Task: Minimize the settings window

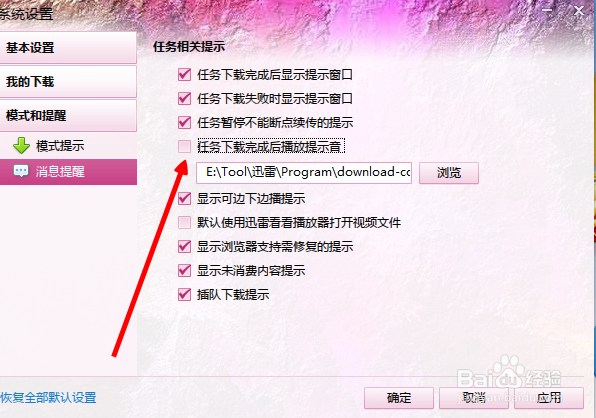Action: (547, 10)
